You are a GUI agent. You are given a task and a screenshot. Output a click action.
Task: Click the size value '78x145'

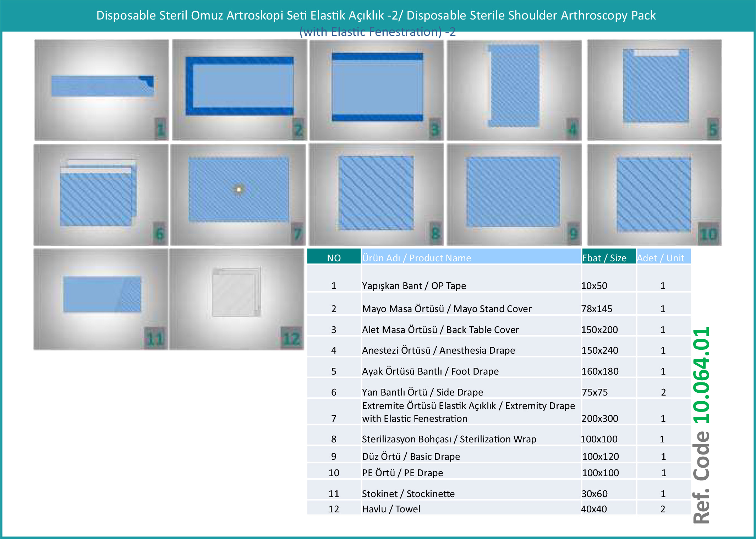[597, 309]
